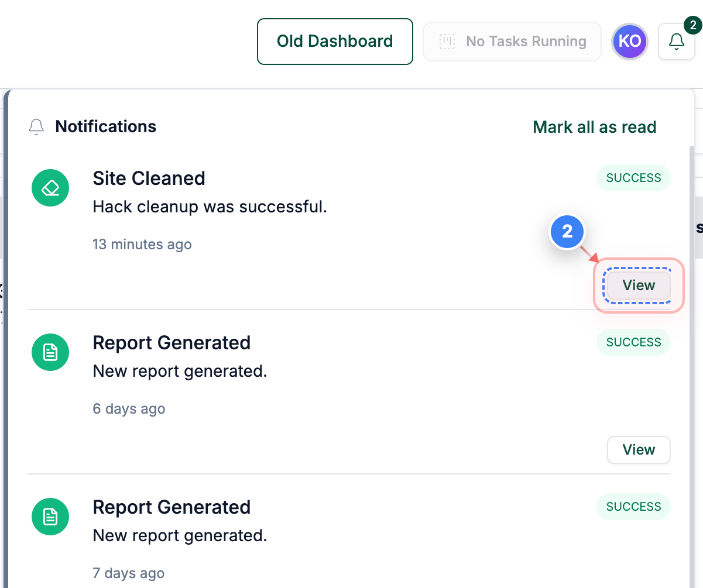Image resolution: width=703 pixels, height=588 pixels.
Task: Click the No Tasks Running button
Action: 512,41
